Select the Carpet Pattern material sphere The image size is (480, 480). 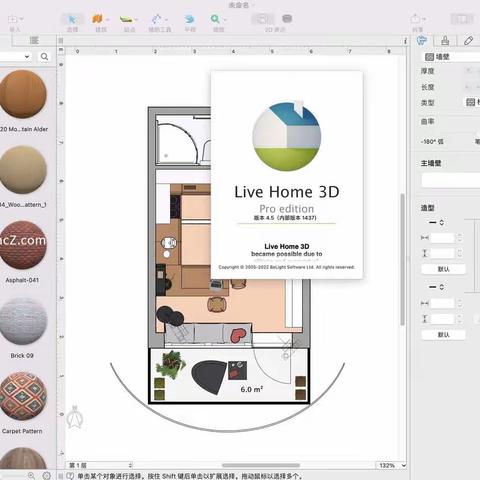pyautogui.click(x=23, y=396)
